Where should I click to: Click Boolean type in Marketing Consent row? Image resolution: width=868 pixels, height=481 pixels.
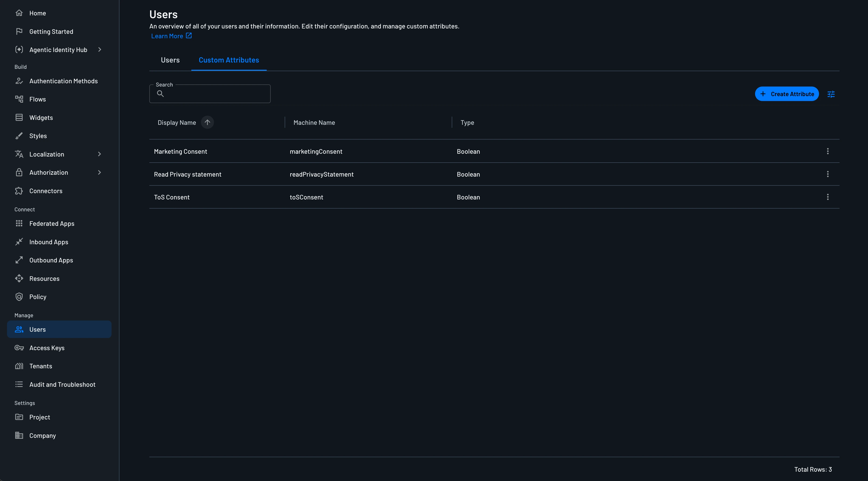(468, 152)
